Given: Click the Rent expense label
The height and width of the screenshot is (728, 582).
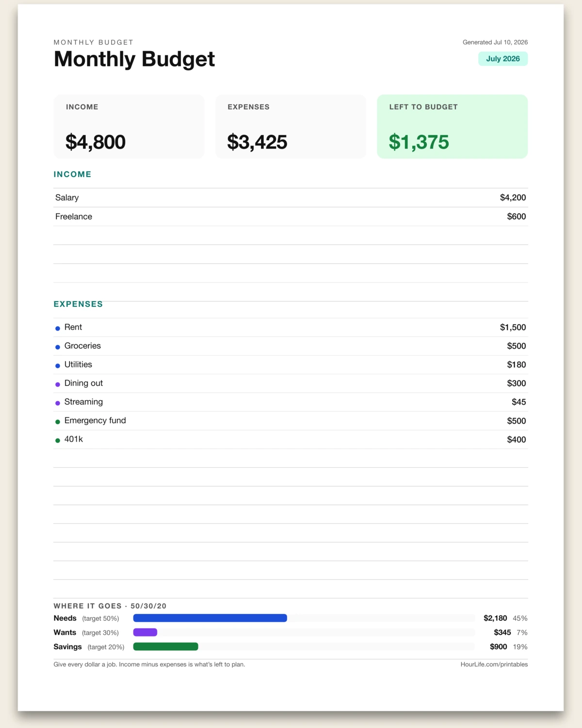Looking at the screenshot, I should pyautogui.click(x=73, y=327).
